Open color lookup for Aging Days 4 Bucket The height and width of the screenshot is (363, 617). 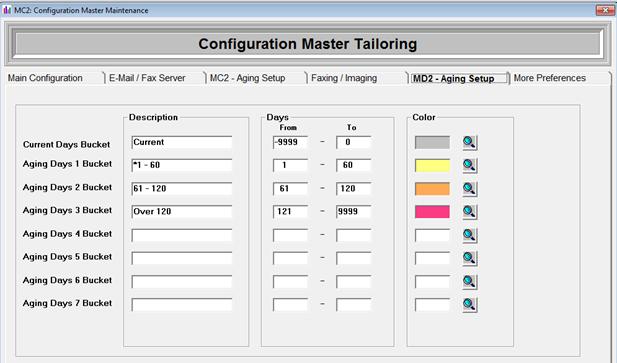coord(469,235)
